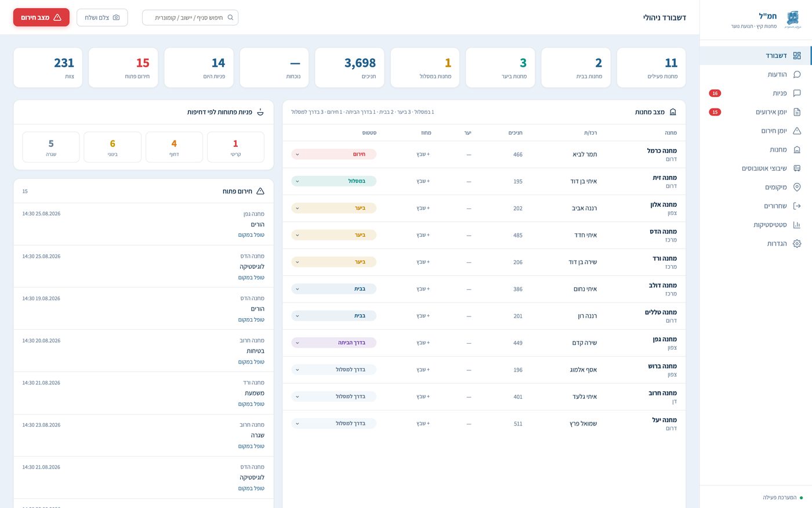Click the מחנות פעילים stat card
Viewport: 812px width, 508px height.
pyautogui.click(x=651, y=68)
